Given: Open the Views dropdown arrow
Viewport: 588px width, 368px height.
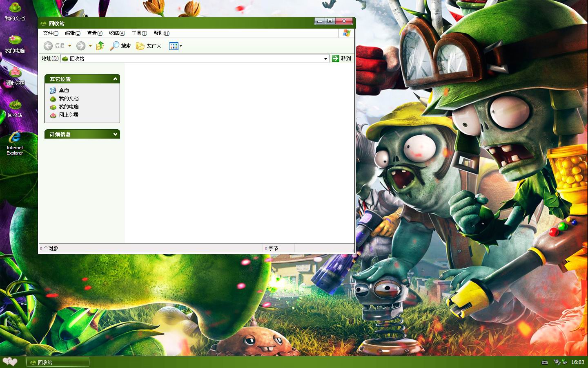Looking at the screenshot, I should (180, 46).
